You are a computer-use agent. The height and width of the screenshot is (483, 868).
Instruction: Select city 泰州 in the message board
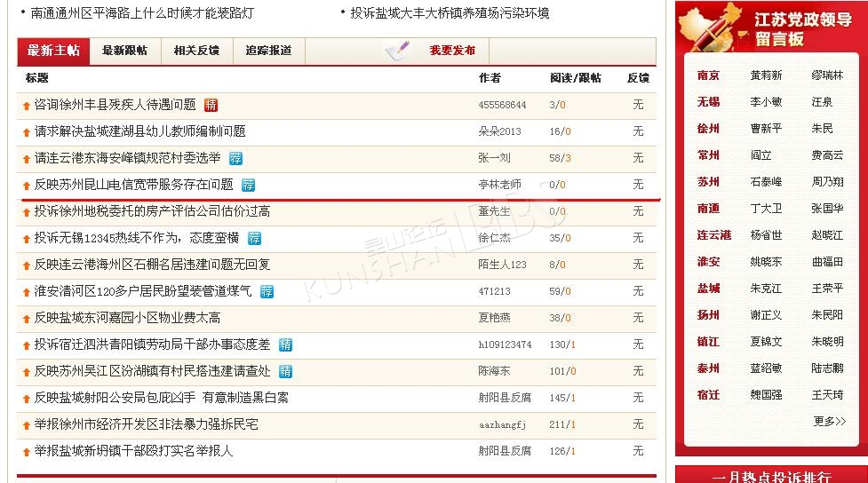[708, 368]
